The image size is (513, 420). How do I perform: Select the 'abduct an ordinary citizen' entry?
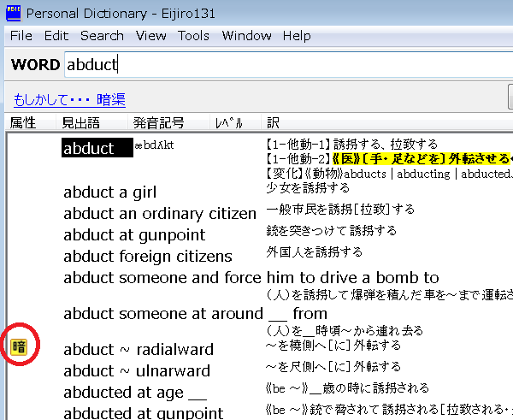[x=160, y=214]
